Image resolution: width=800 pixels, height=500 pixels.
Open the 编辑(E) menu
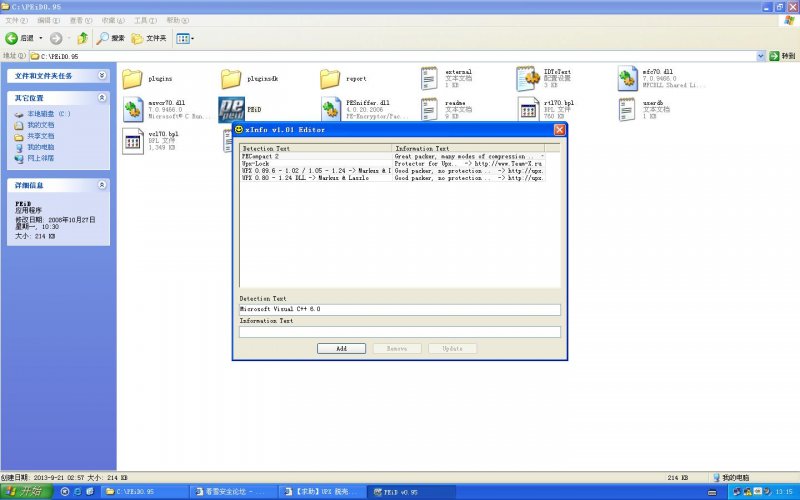click(x=48, y=20)
